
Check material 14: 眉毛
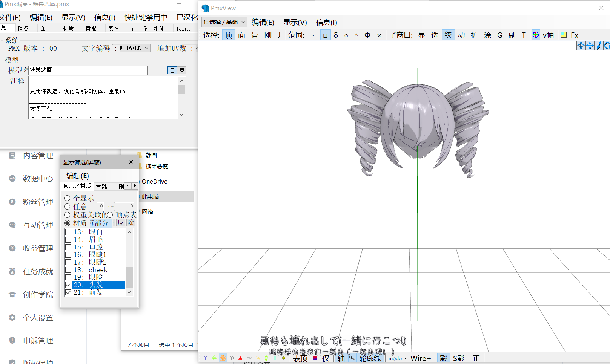click(x=68, y=240)
